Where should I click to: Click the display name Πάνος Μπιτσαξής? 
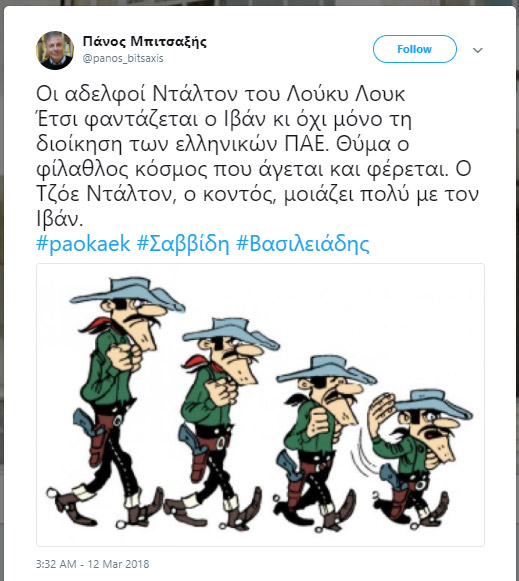[x=144, y=42]
